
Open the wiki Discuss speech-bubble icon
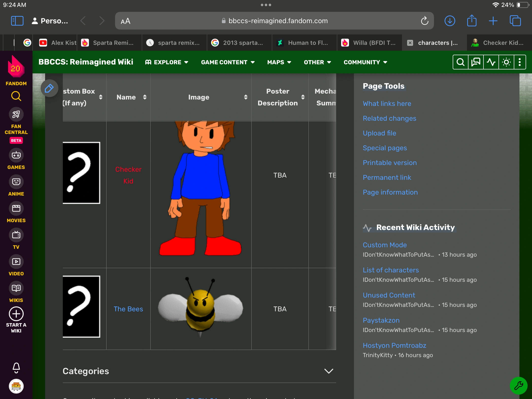tap(476, 62)
